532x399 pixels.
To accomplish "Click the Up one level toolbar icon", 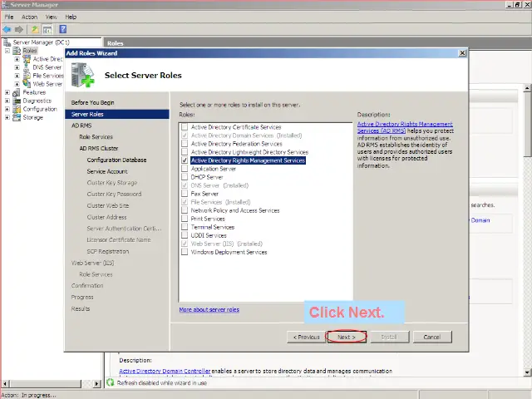I will [35, 30].
